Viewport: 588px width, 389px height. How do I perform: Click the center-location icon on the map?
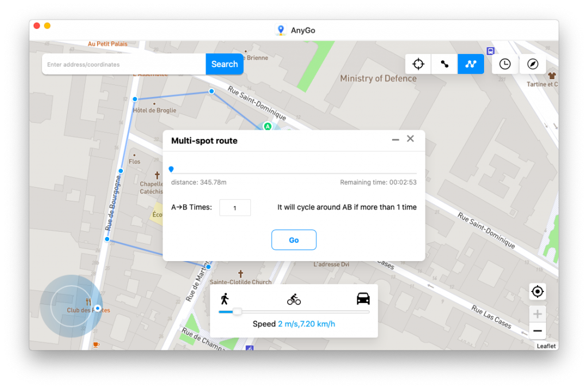[537, 291]
